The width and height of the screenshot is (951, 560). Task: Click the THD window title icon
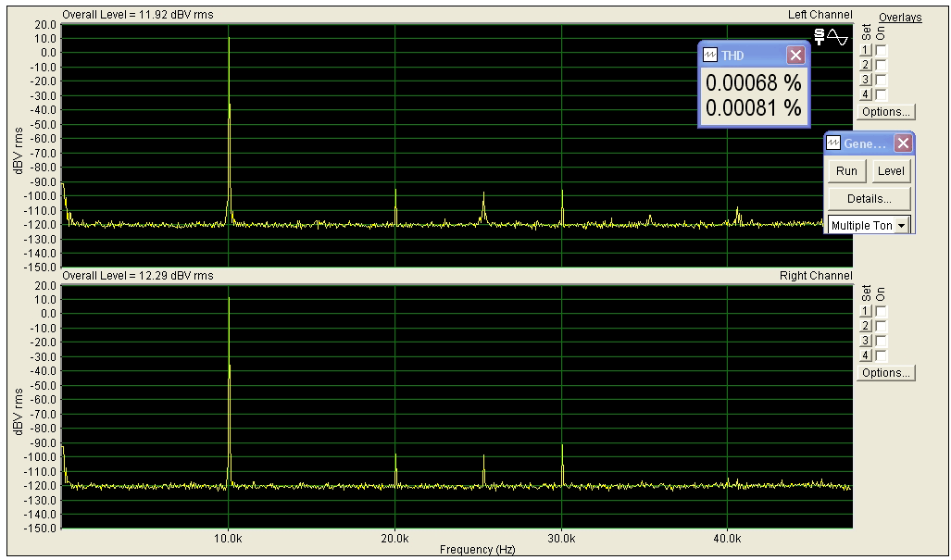(x=710, y=56)
